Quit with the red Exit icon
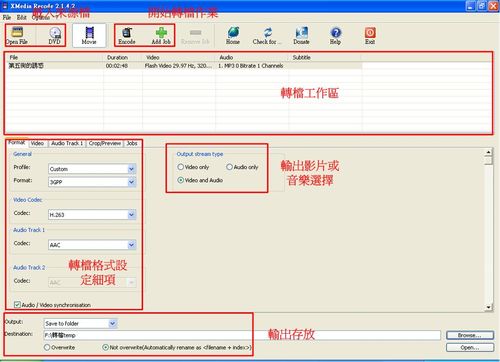Viewport: 500px width, 362px height. 370,35
